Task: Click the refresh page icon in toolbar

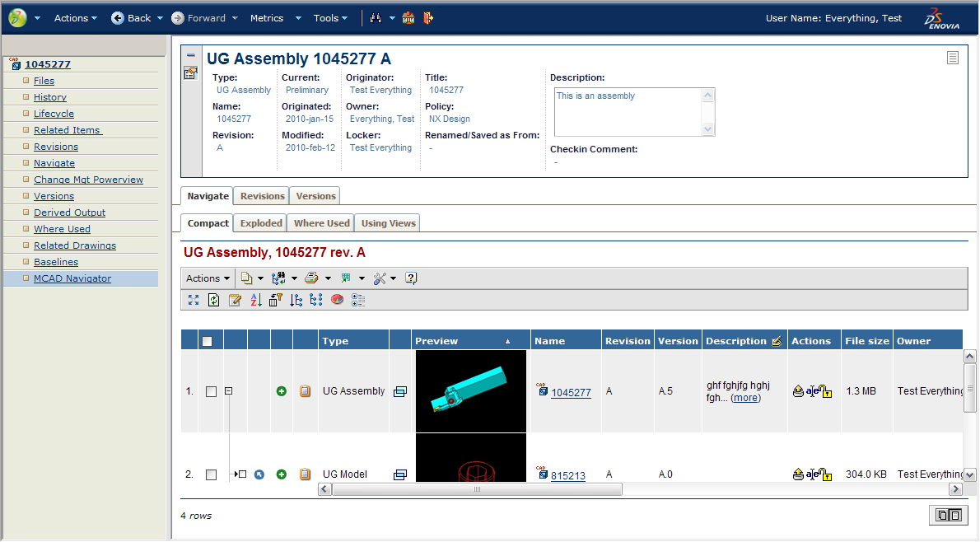Action: 214,300
